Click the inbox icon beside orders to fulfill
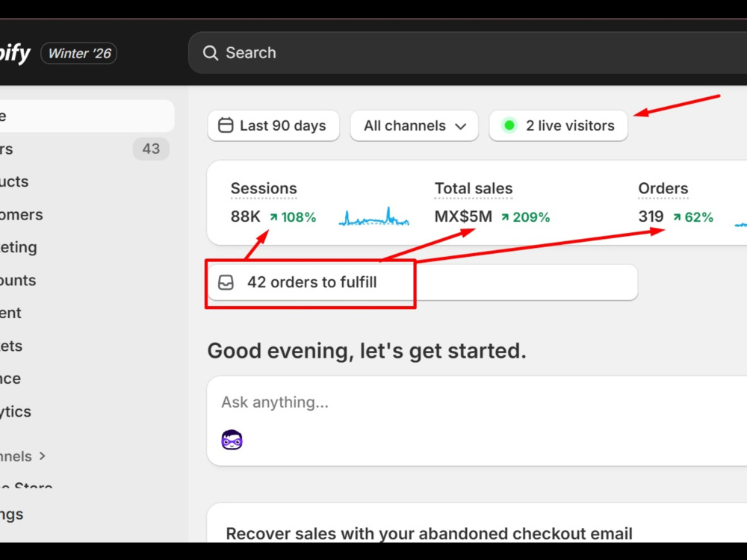Screen dimensions: 747x560 click(226, 282)
